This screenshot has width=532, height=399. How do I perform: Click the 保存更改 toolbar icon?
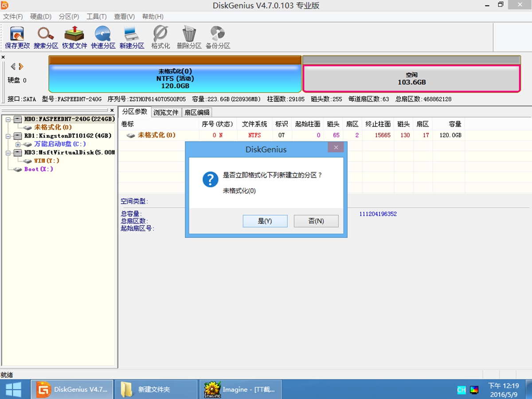click(x=16, y=37)
